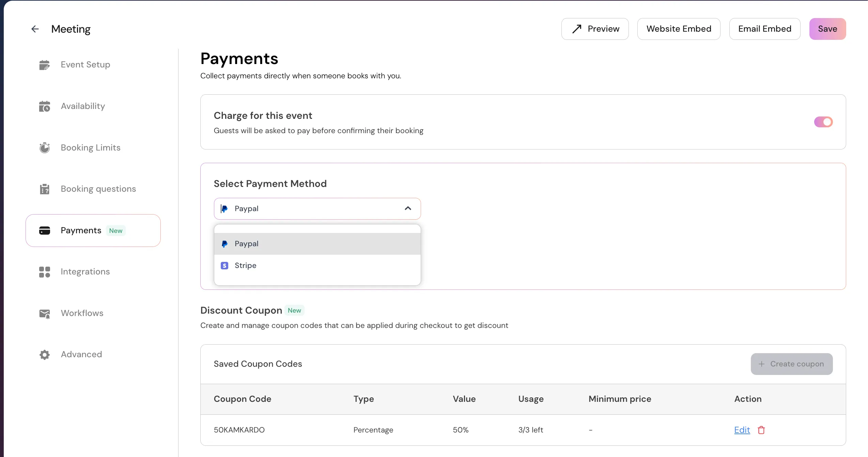Toggle off Charge for this event

click(x=823, y=122)
